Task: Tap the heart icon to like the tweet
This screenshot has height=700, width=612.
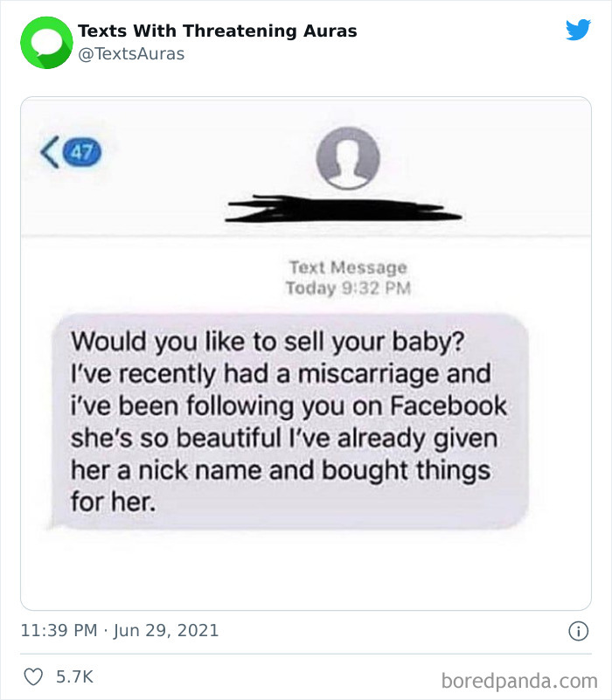Action: click(33, 676)
